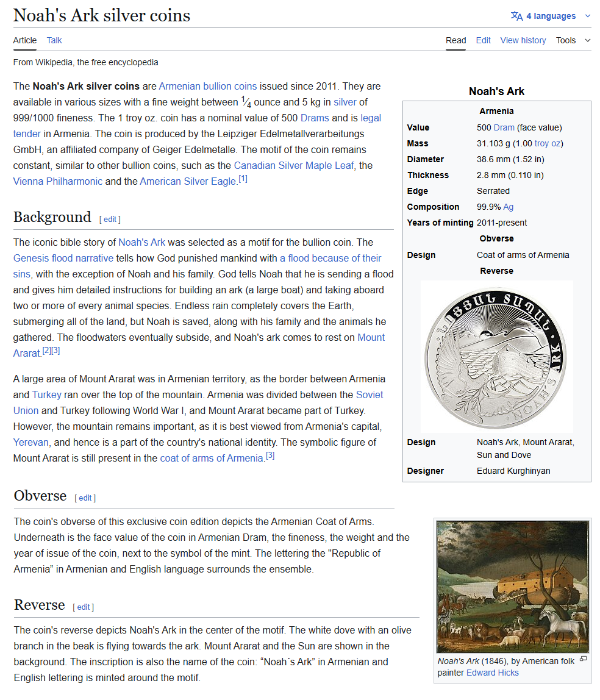This screenshot has height=700, width=600.
Task: Go to the American Silver Eagle article
Action: pyautogui.click(x=188, y=181)
